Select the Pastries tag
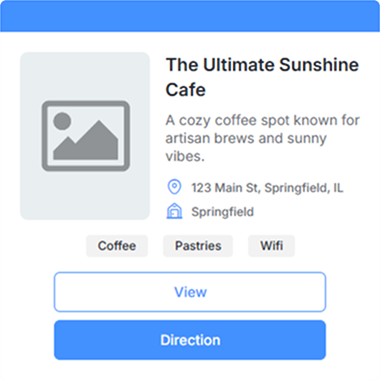Screen dimensions: 380x380 [198, 246]
